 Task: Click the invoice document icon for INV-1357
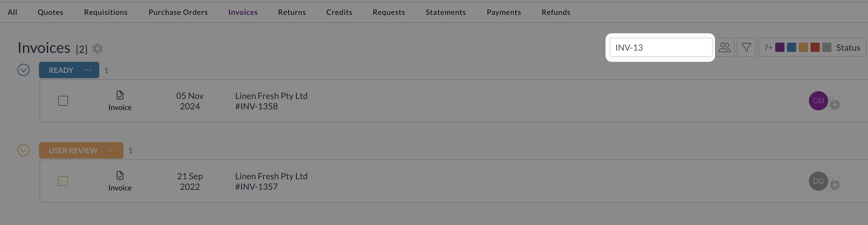120,176
